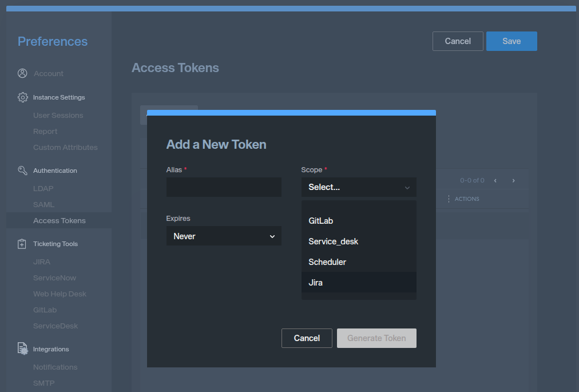Image resolution: width=579 pixels, height=392 pixels.
Task: Click the Instance Settings gear icon
Action: [22, 97]
